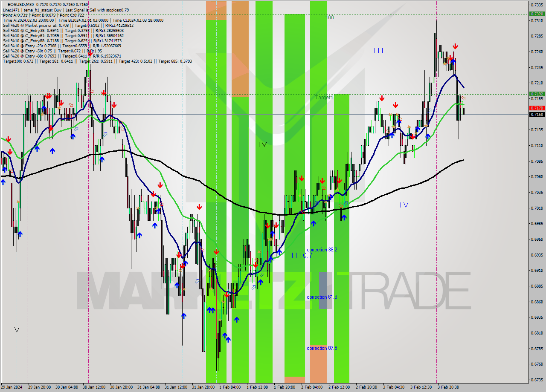Click the 'correction 38.2' label
Viewport: 546px width, 392px height.
322,250
